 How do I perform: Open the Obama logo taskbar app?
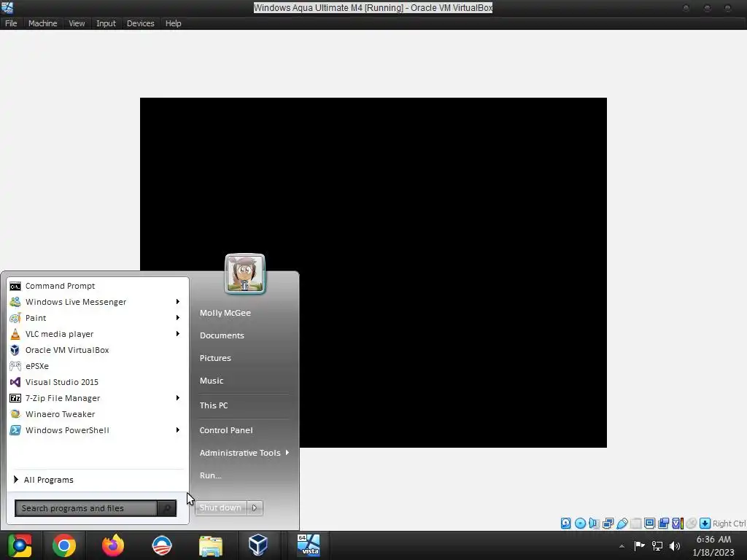(161, 545)
